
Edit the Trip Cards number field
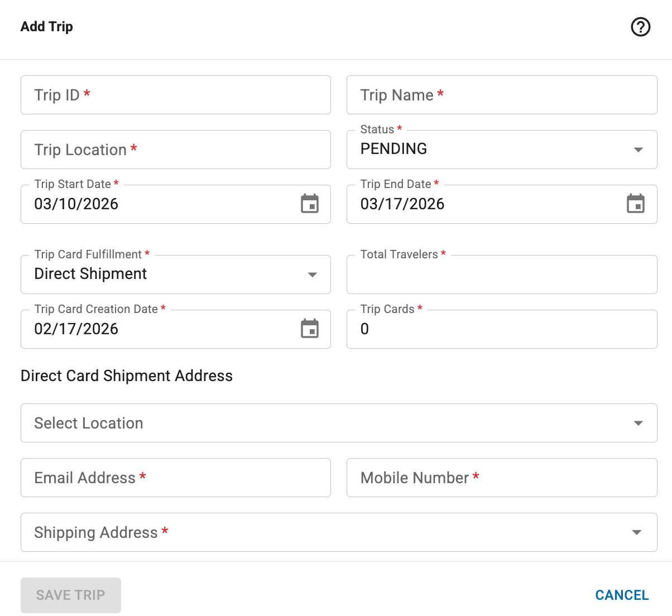point(501,329)
